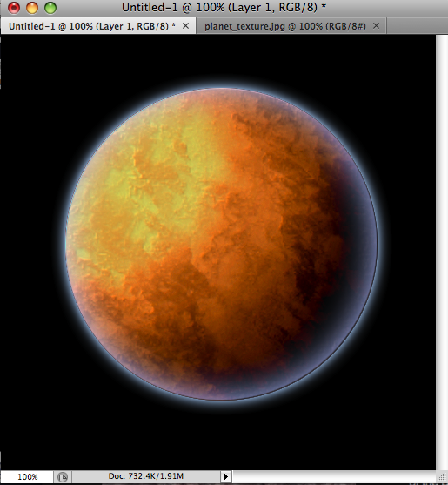Click the window resize grip corner

[x=442, y=477]
